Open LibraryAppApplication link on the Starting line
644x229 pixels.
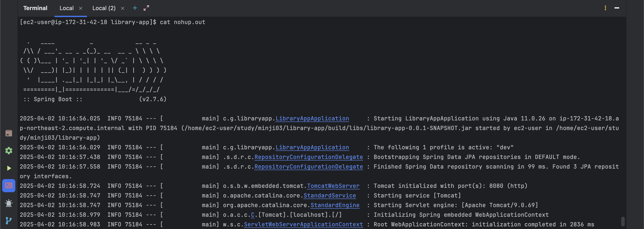pos(312,118)
